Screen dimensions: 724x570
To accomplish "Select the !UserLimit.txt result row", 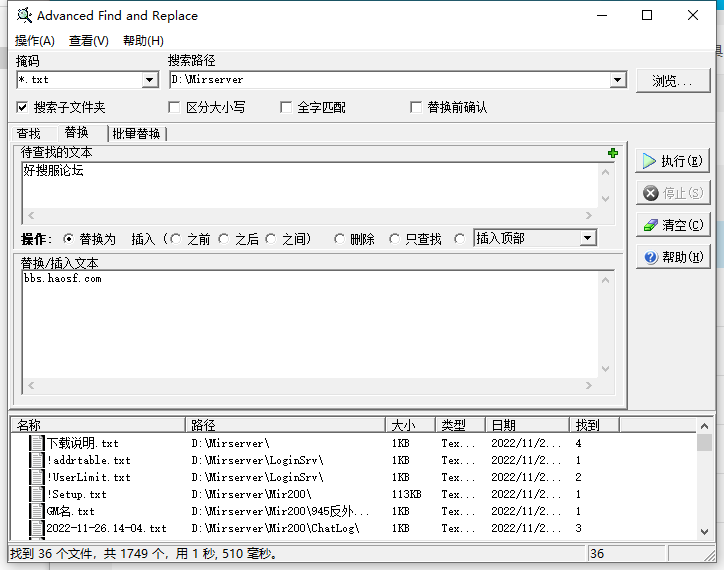I will (354, 477).
